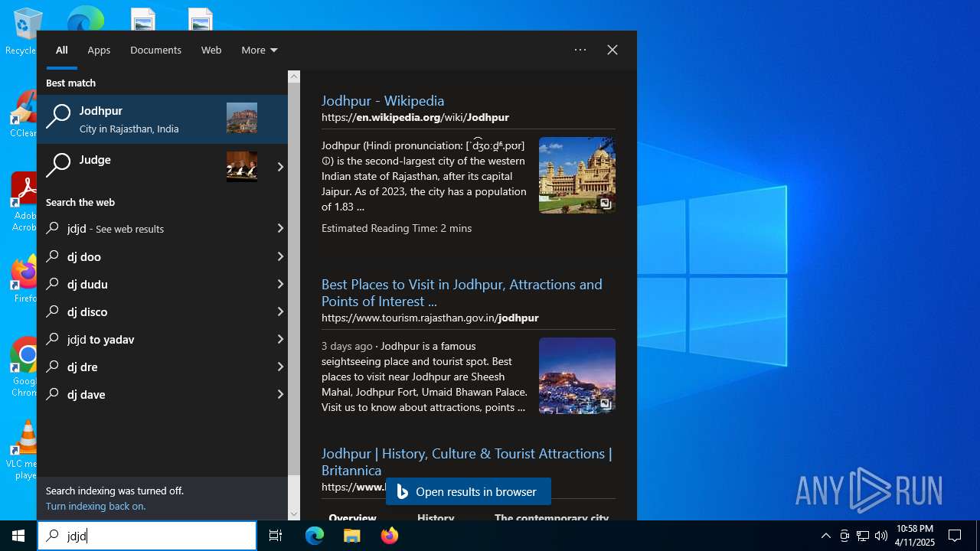
Task: Select the Adobe Acrobat desktop shortcut
Action: [24, 201]
